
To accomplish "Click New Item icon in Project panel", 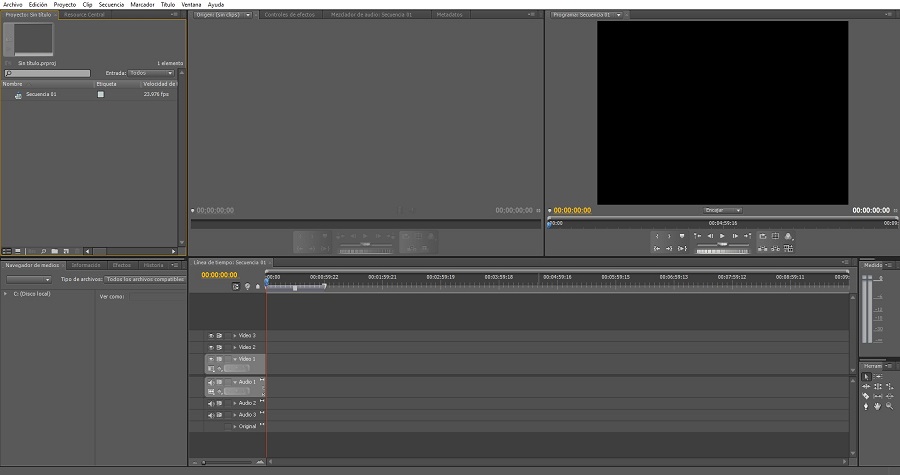I will click(66, 251).
